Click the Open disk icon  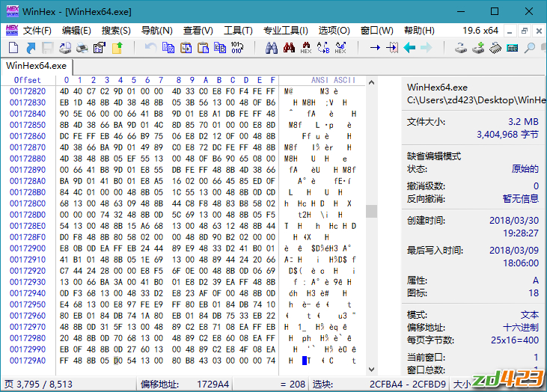pyautogui.click(x=461, y=47)
